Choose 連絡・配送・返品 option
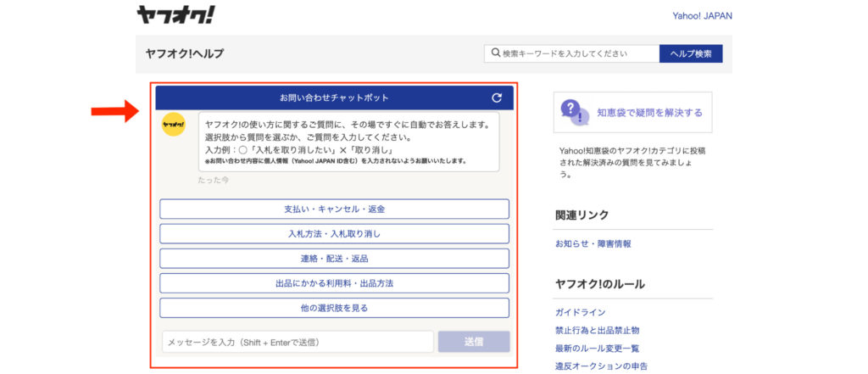 (334, 259)
